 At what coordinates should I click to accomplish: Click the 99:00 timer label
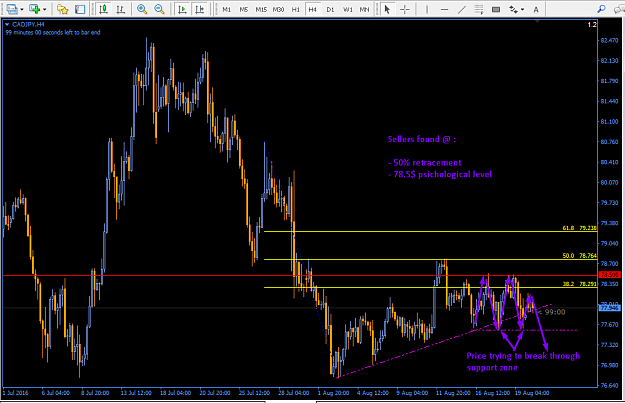pos(555,312)
